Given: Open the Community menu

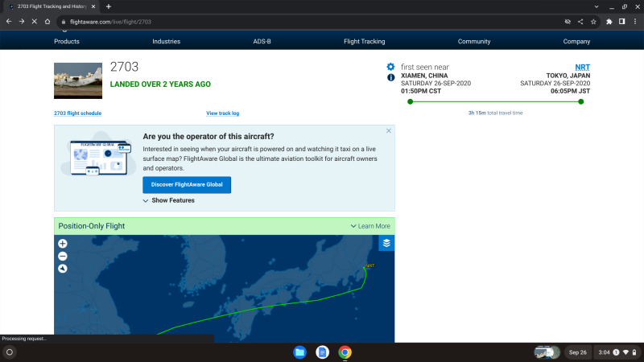Looking at the screenshot, I should click(x=474, y=42).
